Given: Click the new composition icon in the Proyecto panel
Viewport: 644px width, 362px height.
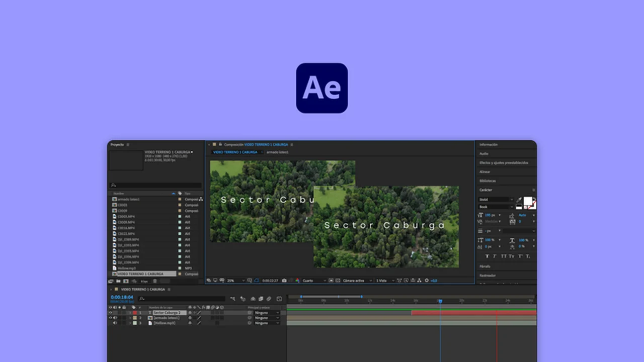Looking at the screenshot, I should click(x=126, y=281).
